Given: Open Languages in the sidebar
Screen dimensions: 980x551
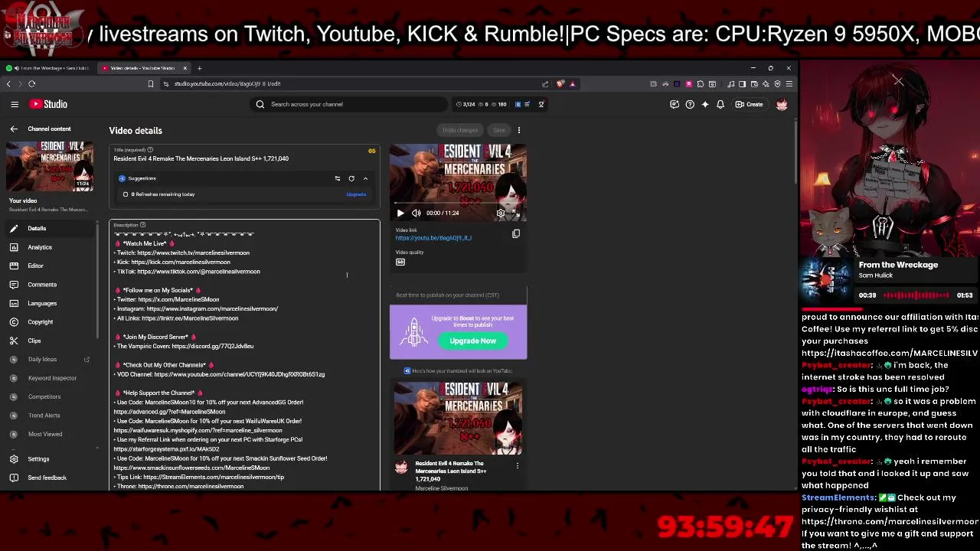Looking at the screenshot, I should tap(50, 303).
